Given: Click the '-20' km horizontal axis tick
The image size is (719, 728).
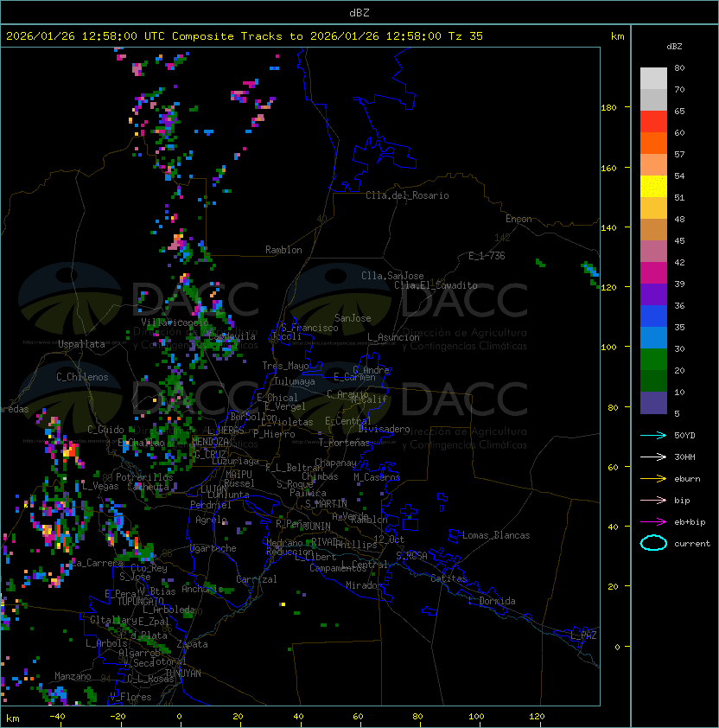Looking at the screenshot, I should (x=118, y=717).
